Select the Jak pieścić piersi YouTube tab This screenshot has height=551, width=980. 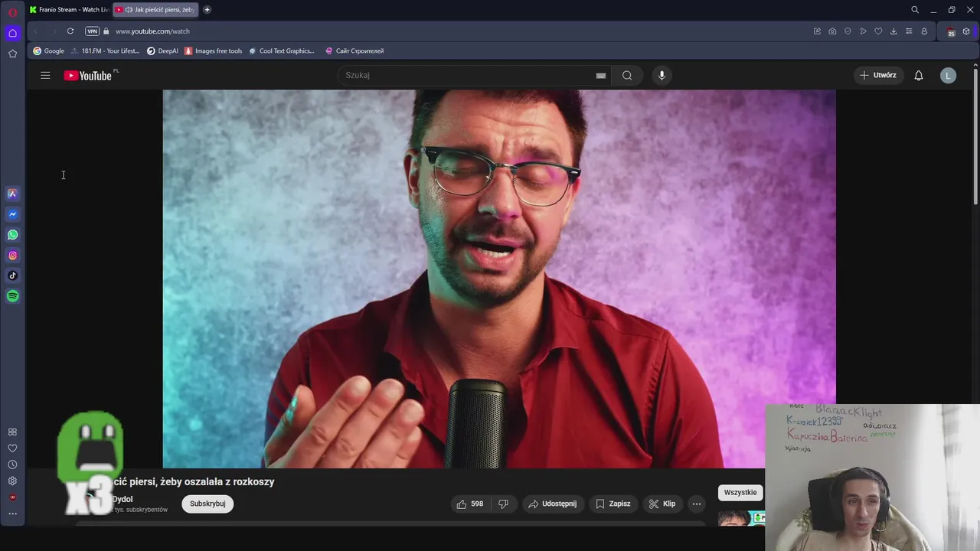click(x=156, y=10)
